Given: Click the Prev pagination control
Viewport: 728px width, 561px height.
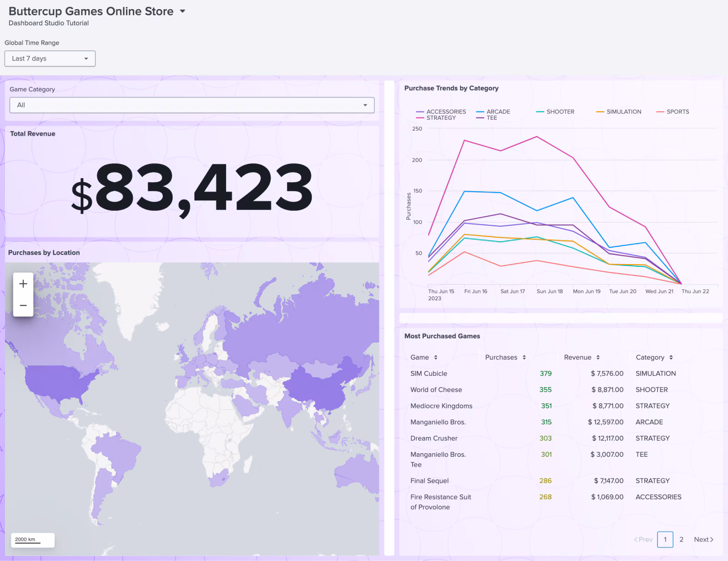Looking at the screenshot, I should (x=643, y=539).
